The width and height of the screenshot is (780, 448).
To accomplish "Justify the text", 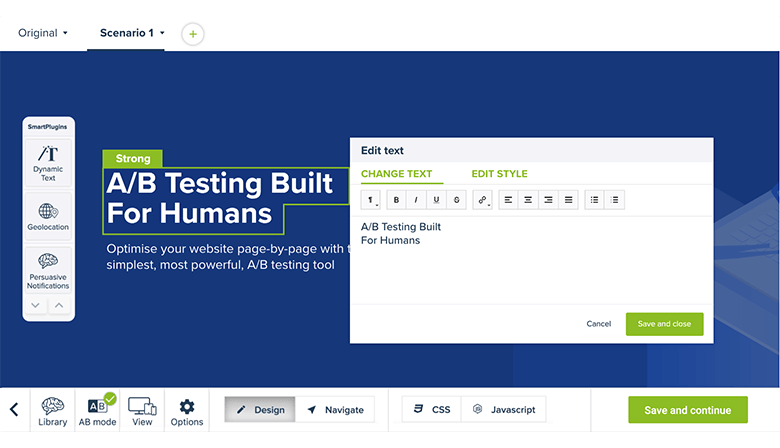I will click(569, 200).
